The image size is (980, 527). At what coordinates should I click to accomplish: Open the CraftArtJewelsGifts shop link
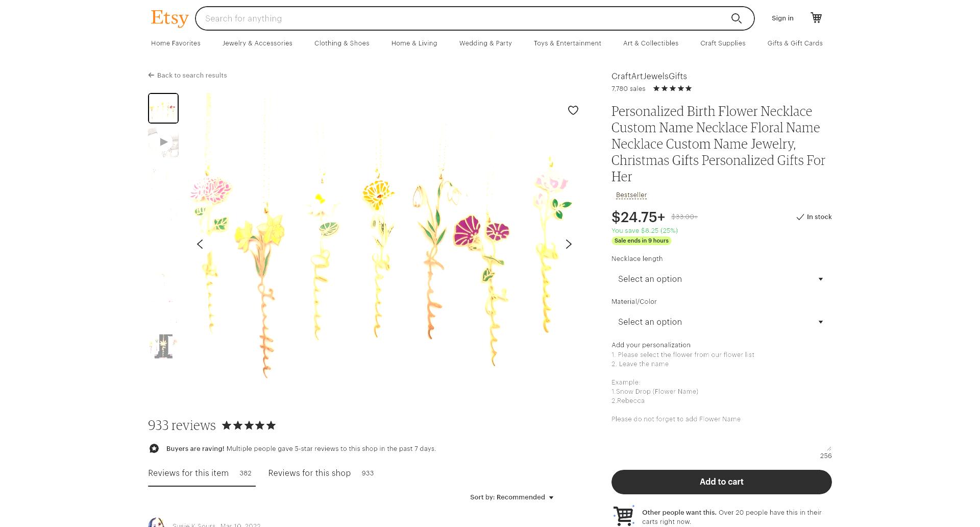(x=649, y=76)
